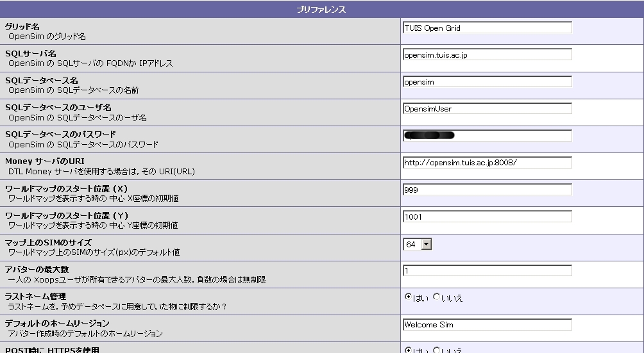The width and height of the screenshot is (644, 353).
Task: Choose はい for POST時に HTTPSを使用
Action: point(408,350)
